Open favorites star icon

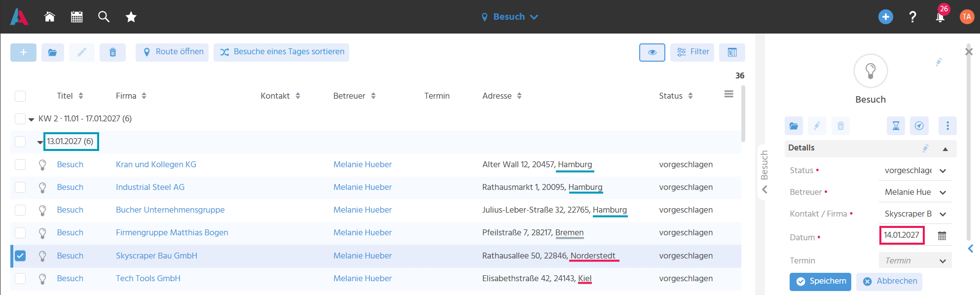(x=131, y=17)
